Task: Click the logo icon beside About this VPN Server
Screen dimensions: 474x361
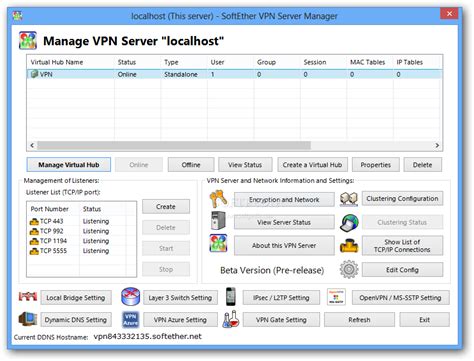Action: pyautogui.click(x=218, y=243)
